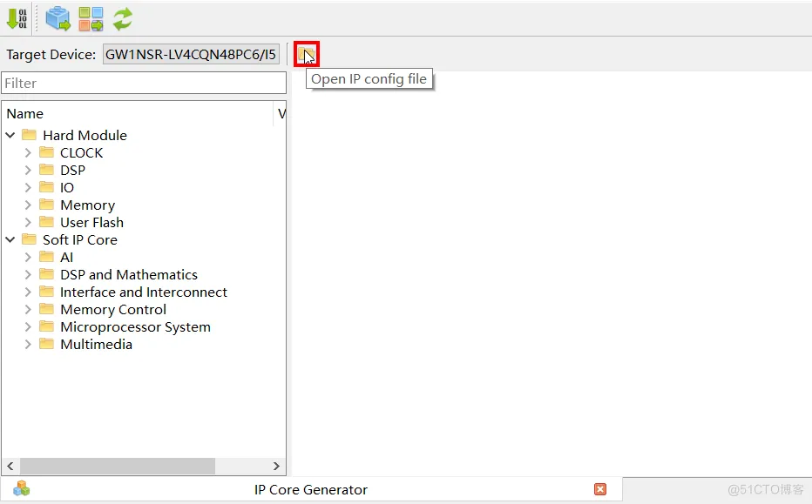Collapse the Hard Module tree node
The width and height of the screenshot is (812, 504).
(x=10, y=136)
